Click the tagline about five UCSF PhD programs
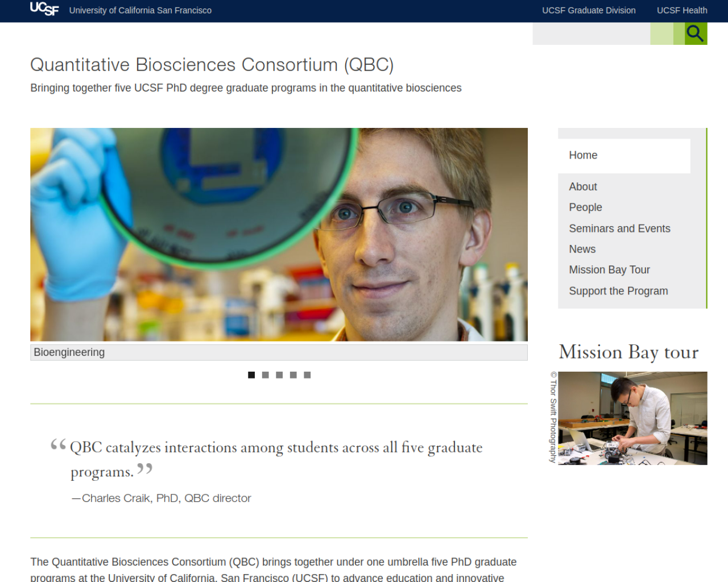 pyautogui.click(x=246, y=88)
